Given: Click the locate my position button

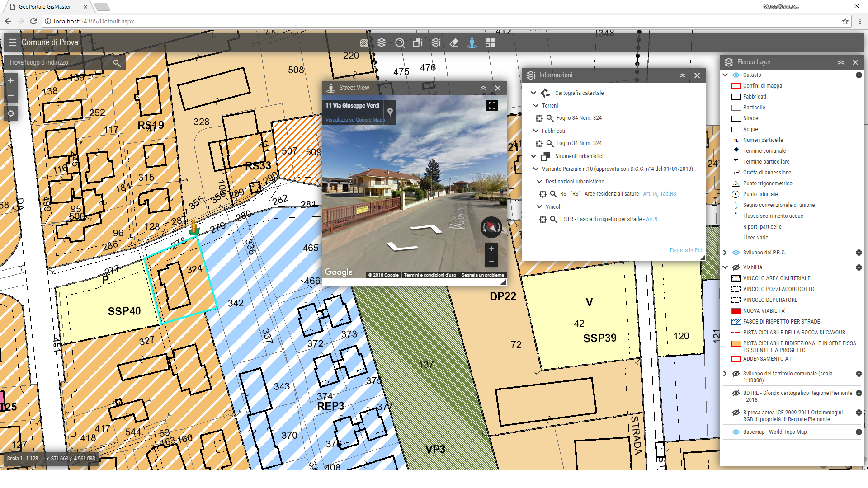Looking at the screenshot, I should (x=11, y=113).
